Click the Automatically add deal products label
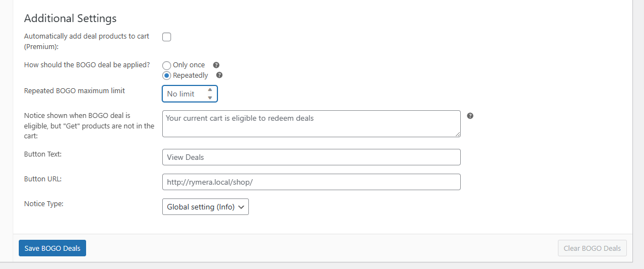This screenshot has height=269, width=644. [x=87, y=36]
